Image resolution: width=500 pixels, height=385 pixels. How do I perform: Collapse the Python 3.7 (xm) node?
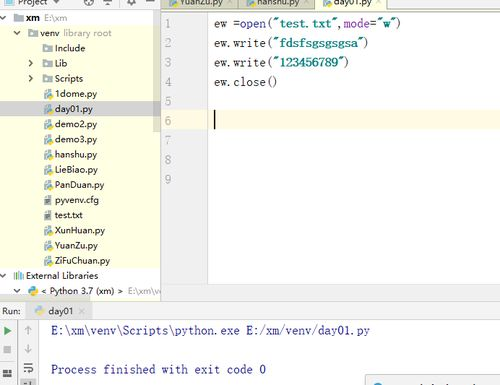point(17,291)
